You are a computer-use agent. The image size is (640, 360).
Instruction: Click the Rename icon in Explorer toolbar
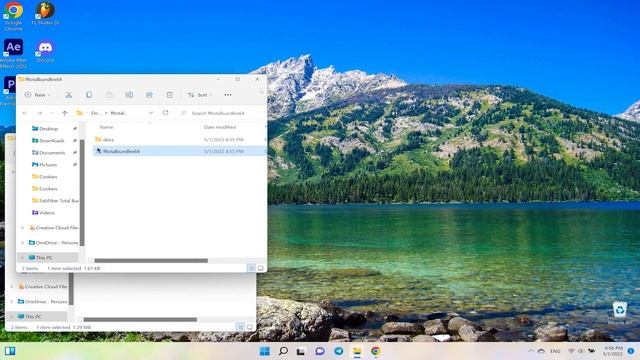[129, 95]
